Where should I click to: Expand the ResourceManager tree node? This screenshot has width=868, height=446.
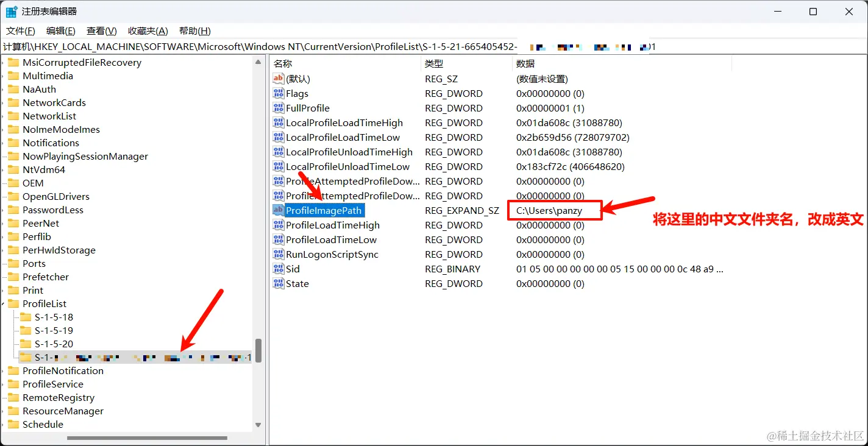pyautogui.click(x=3, y=411)
